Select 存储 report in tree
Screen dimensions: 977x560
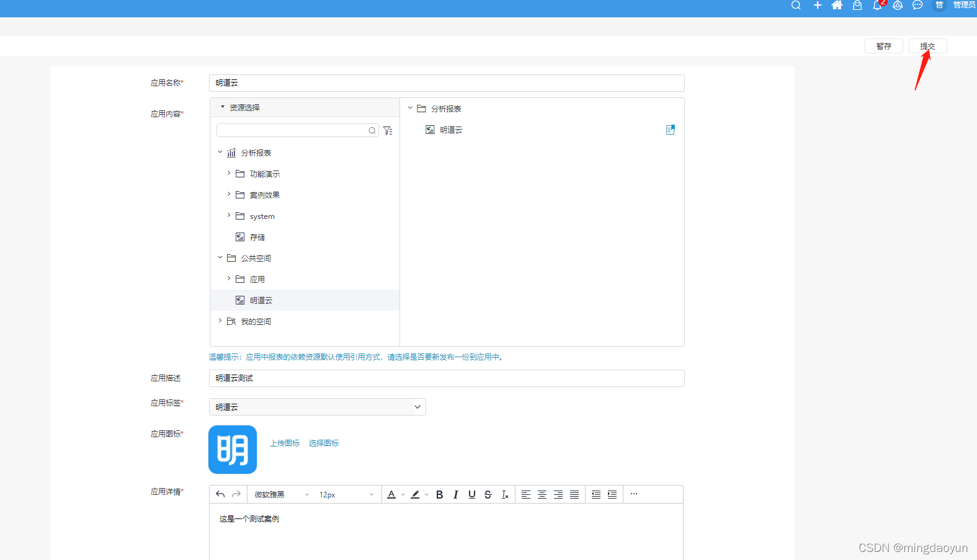point(257,237)
